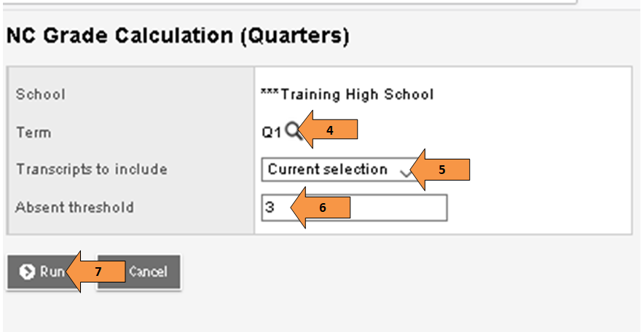Expand the Current selection chevron
This screenshot has width=644, height=332.
405,173
